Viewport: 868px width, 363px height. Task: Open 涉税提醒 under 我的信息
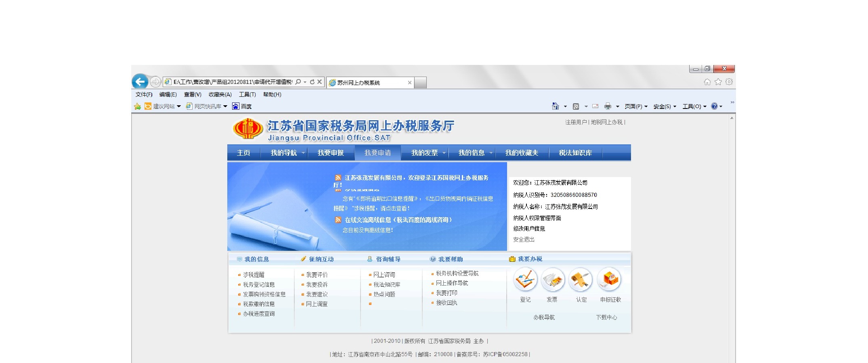(254, 275)
